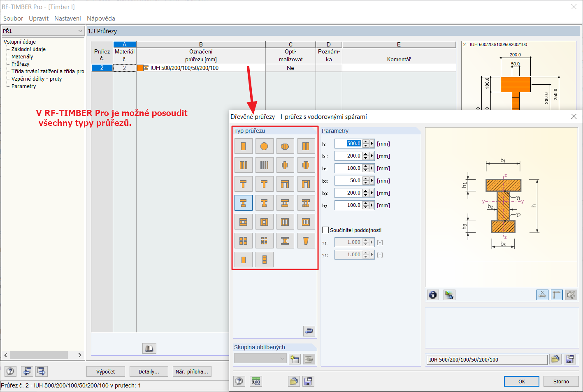Screen dimensions: 583x392
Task: Select Materiály in the navigator tree
Action: click(22, 56)
